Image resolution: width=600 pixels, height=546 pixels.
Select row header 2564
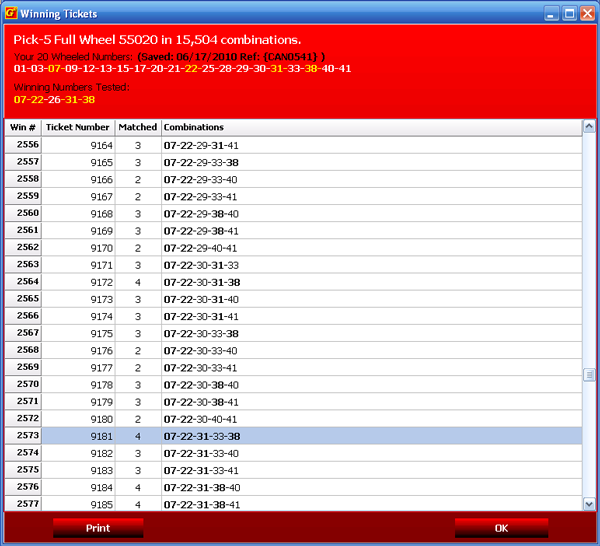point(23,282)
